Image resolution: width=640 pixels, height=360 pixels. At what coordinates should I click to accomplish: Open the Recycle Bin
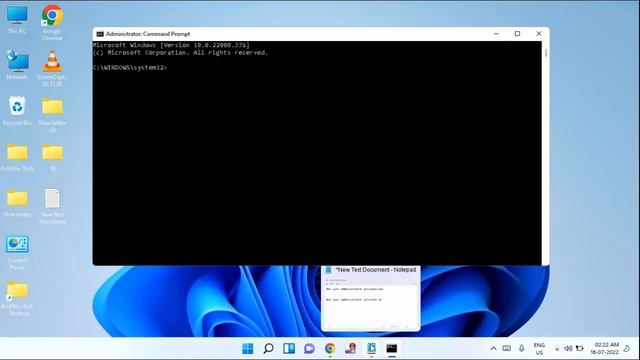click(x=17, y=111)
